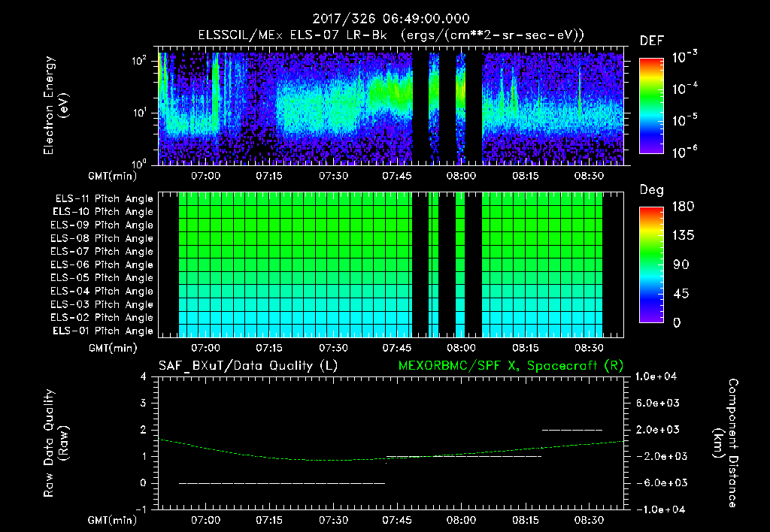This screenshot has width=770, height=532.
Task: Click the 10^2 electron energy axis value
Action: point(139,61)
